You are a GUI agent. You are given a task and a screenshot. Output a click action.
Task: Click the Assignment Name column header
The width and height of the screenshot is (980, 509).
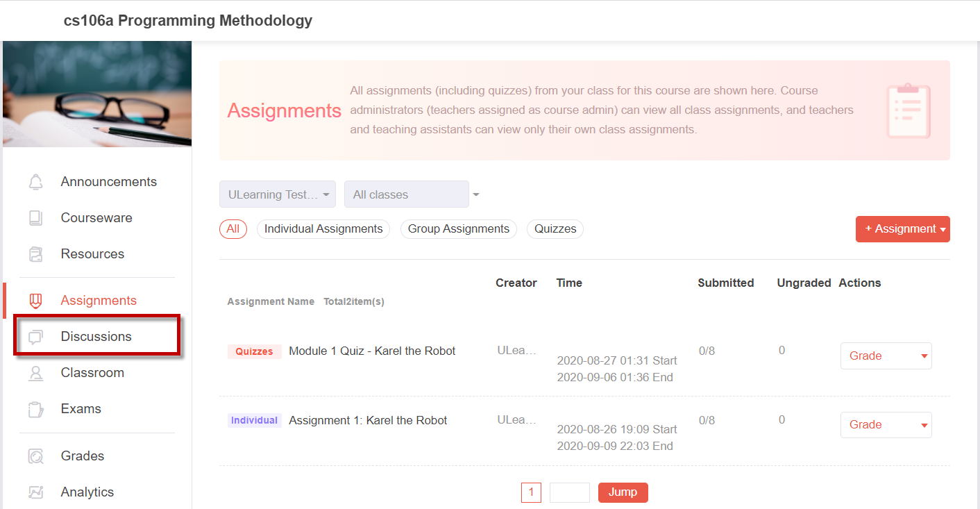[271, 302]
